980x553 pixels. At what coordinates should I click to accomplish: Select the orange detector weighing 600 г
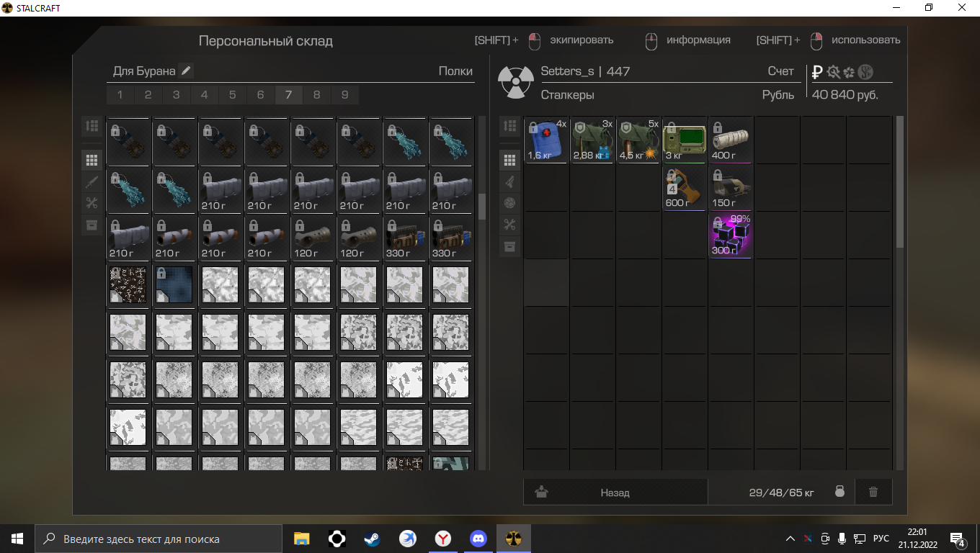click(685, 187)
